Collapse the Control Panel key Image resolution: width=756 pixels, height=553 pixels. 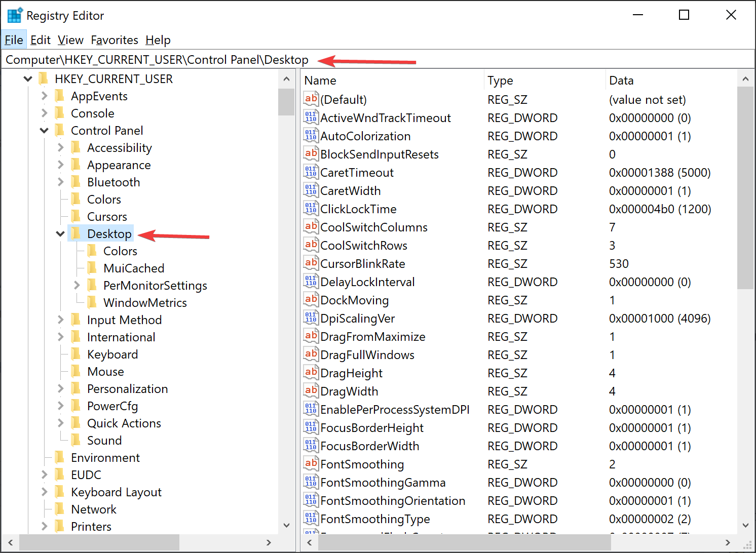(x=45, y=131)
